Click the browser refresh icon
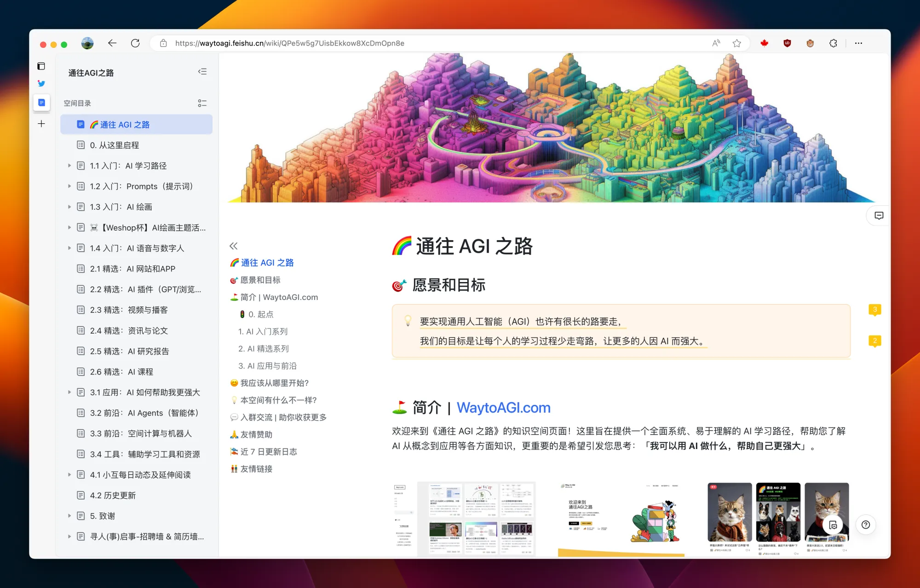The image size is (920, 588). (135, 43)
